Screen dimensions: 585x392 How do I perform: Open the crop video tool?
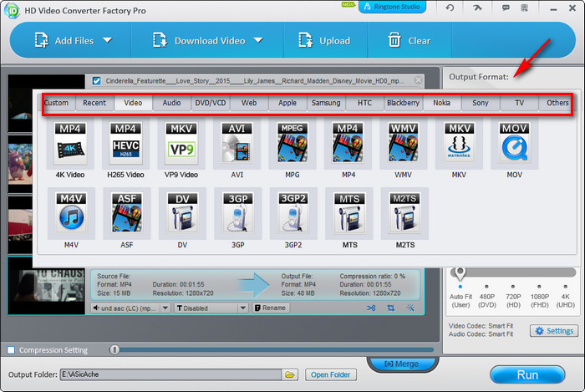pyautogui.click(x=390, y=308)
